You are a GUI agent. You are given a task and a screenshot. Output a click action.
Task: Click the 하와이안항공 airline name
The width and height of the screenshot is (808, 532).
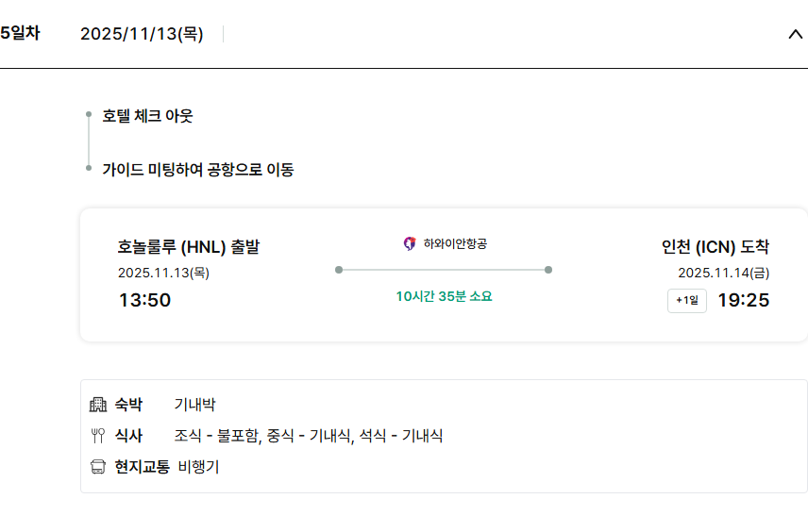click(455, 243)
